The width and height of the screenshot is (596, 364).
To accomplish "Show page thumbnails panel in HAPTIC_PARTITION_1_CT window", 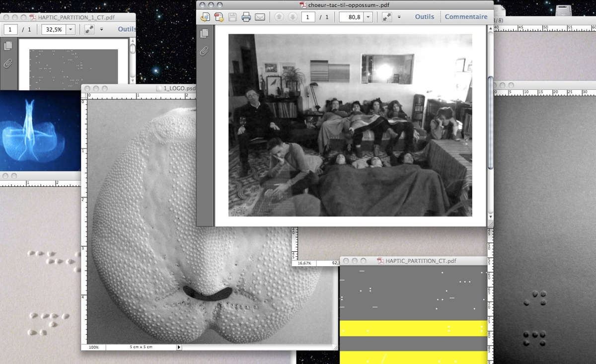I will click(x=7, y=46).
